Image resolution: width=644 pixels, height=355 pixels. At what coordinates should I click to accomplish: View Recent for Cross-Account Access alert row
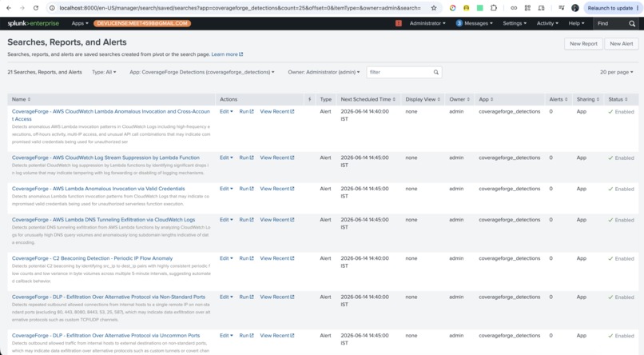[x=277, y=111]
